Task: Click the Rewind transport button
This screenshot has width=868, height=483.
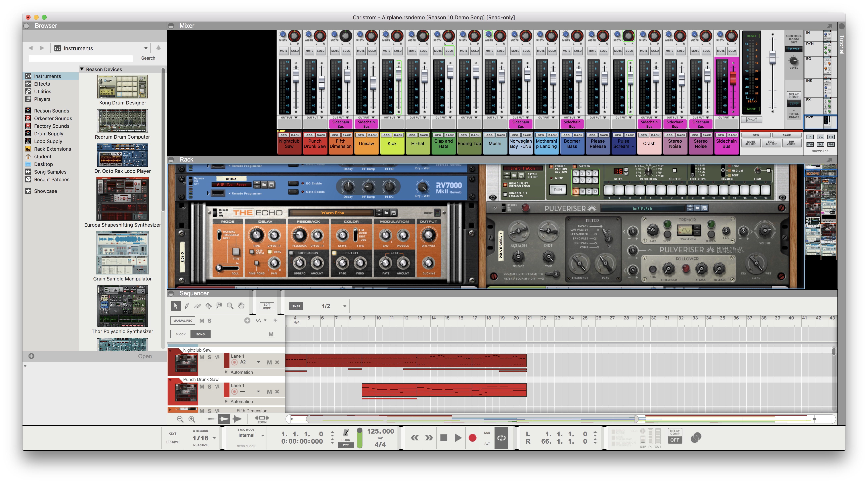Action: [415, 438]
